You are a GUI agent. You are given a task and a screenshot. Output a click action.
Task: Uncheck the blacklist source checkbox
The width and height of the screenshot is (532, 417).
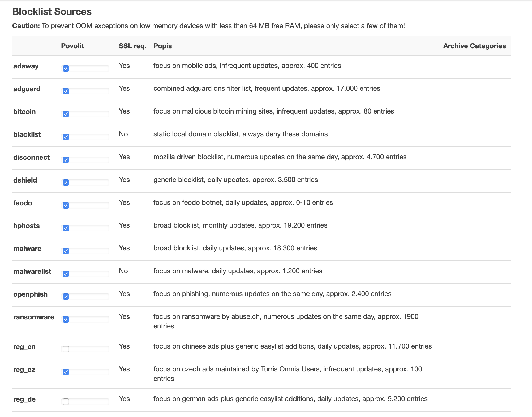66,137
